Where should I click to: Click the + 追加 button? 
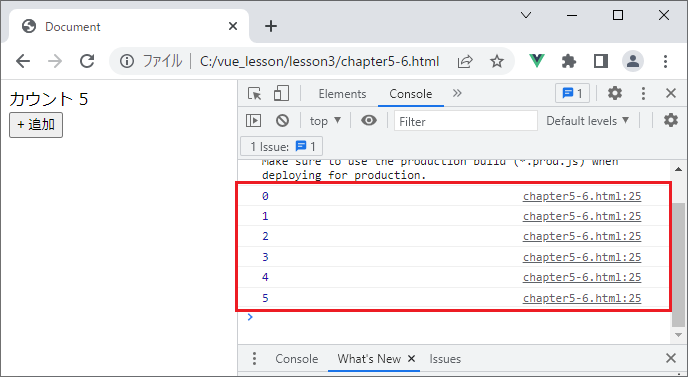[36, 125]
